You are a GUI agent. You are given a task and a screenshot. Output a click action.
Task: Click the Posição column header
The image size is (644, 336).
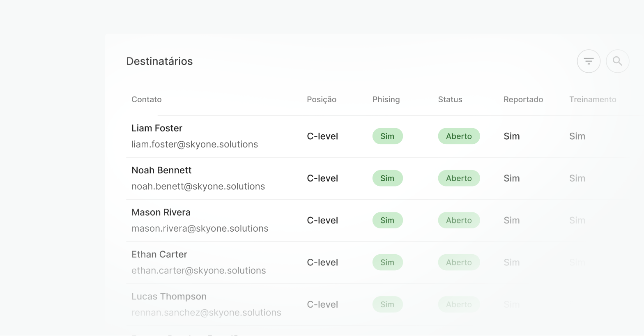point(322,99)
